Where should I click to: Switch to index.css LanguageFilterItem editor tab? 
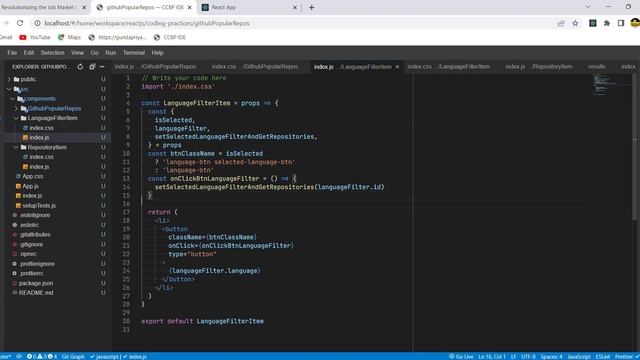click(449, 67)
